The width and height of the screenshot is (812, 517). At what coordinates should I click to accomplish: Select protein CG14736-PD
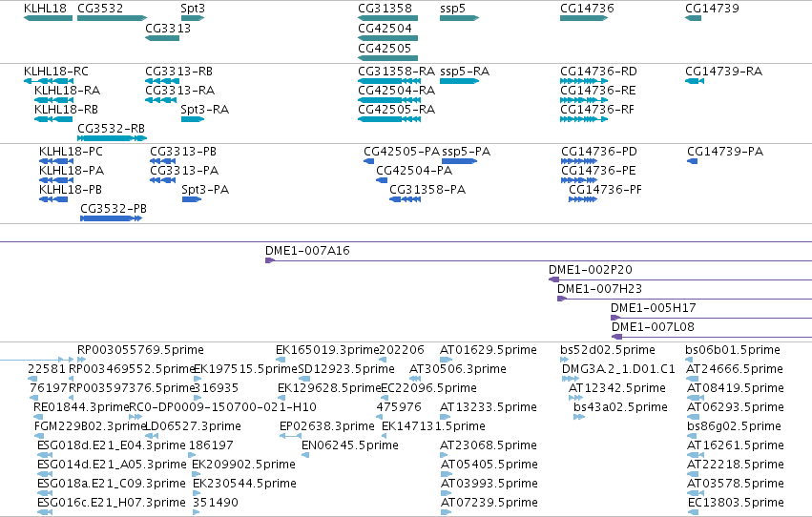(x=579, y=161)
